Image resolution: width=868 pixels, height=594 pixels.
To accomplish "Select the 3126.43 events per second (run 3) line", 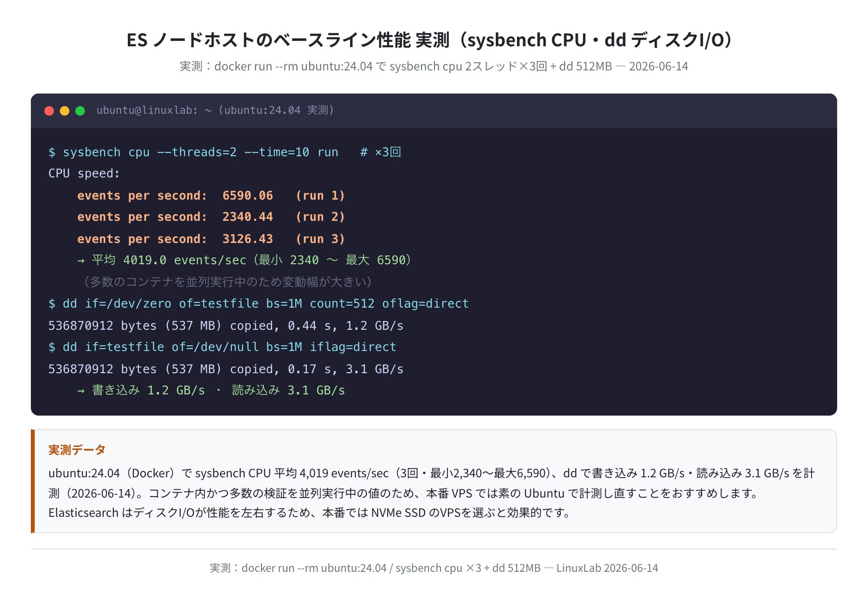I will pyautogui.click(x=211, y=239).
